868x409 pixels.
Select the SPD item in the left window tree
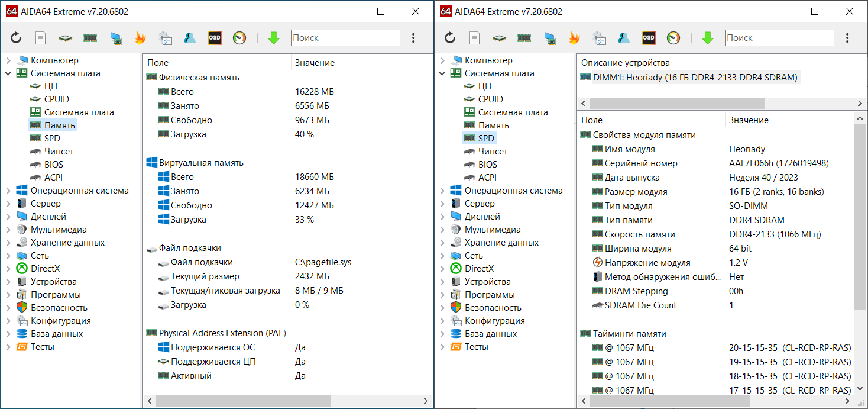pyautogui.click(x=53, y=139)
